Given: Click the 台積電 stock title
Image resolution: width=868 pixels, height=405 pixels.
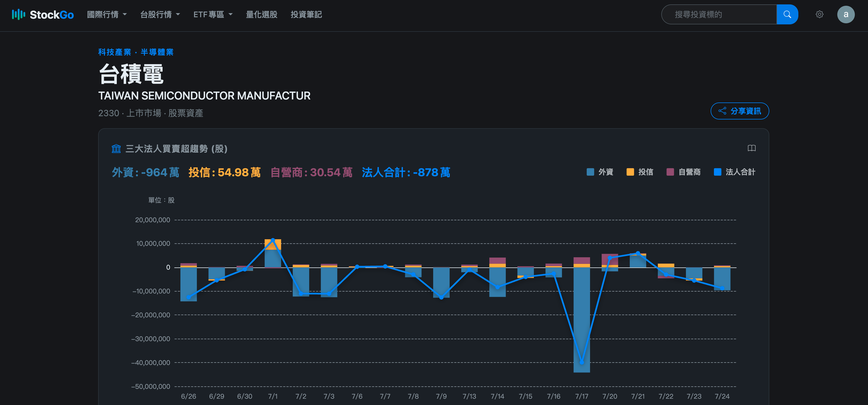Looking at the screenshot, I should [x=131, y=74].
